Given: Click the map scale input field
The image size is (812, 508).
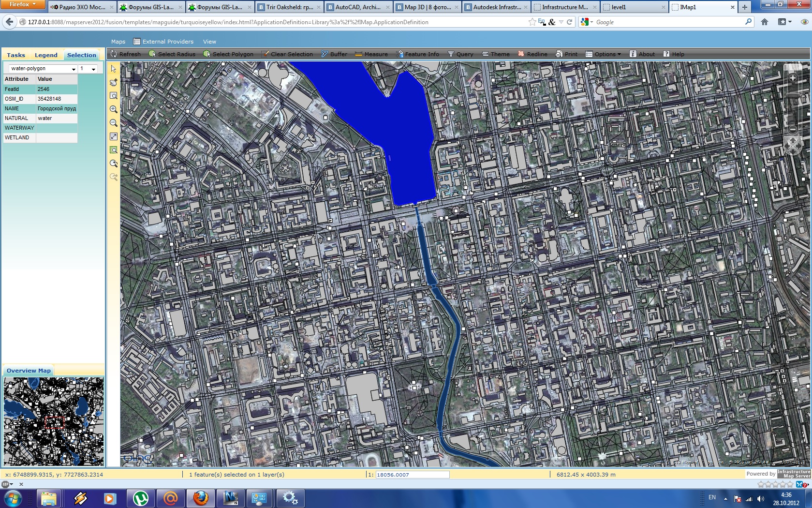Looking at the screenshot, I should (413, 475).
